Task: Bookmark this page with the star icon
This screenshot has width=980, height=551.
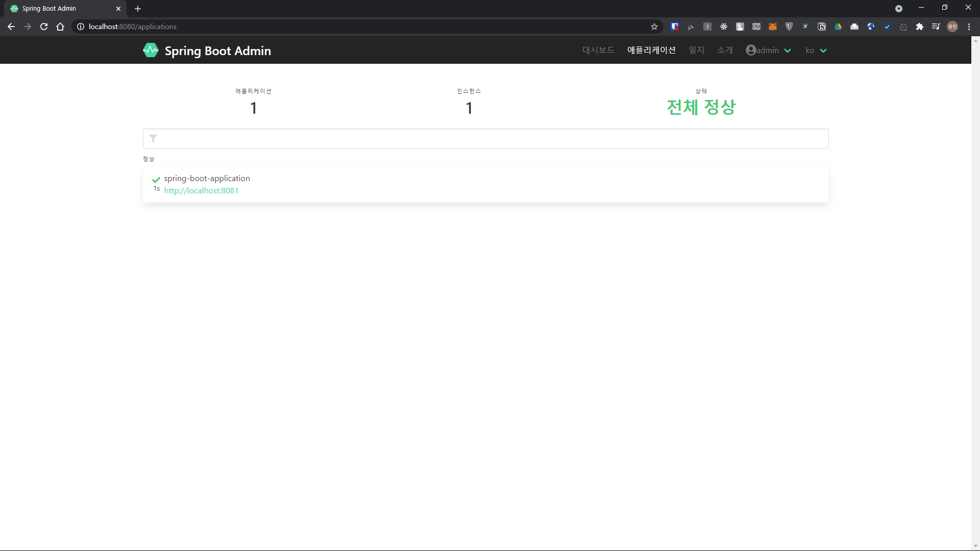Action: 654,27
